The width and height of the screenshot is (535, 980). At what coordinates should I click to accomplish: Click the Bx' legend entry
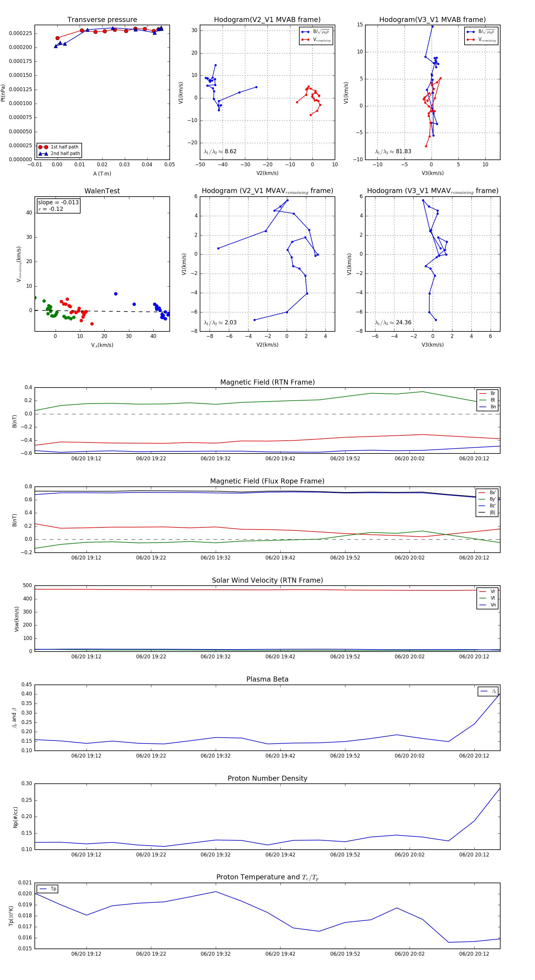tap(487, 493)
